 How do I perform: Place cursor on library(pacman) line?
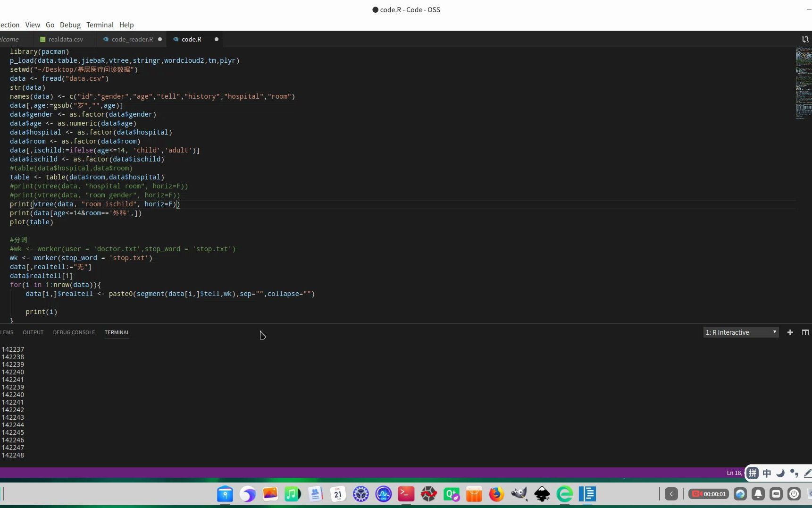click(x=40, y=51)
